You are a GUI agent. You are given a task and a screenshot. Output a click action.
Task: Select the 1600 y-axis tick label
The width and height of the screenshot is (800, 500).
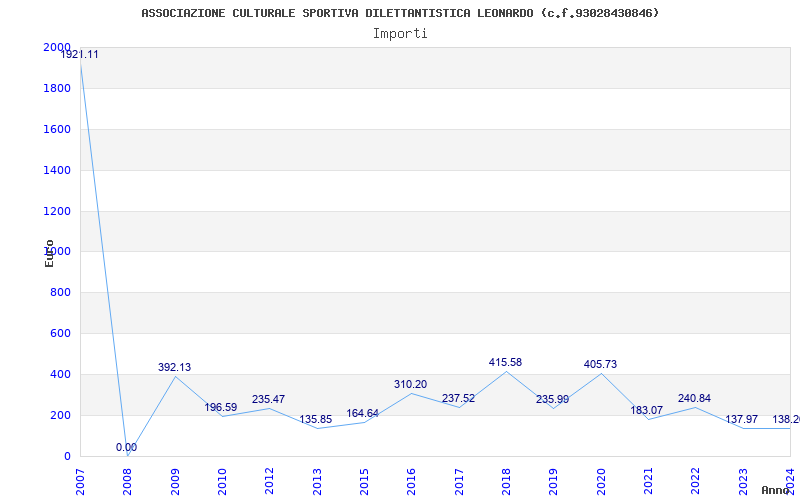click(x=56, y=129)
